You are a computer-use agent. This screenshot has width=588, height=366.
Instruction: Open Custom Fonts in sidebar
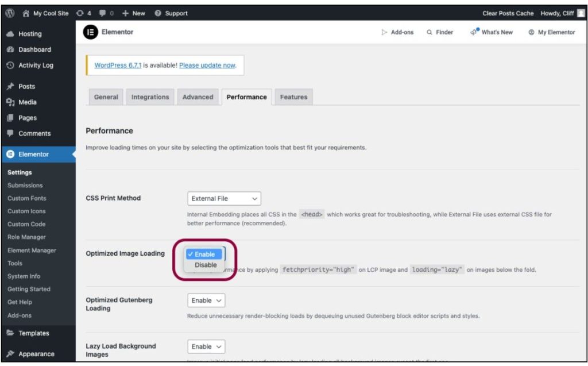coord(26,198)
